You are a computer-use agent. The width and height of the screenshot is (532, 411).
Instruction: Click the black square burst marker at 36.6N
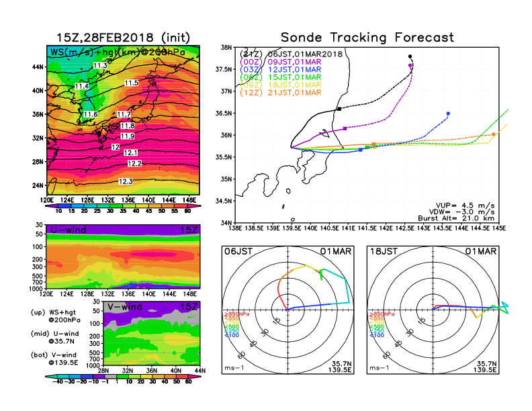339,109
